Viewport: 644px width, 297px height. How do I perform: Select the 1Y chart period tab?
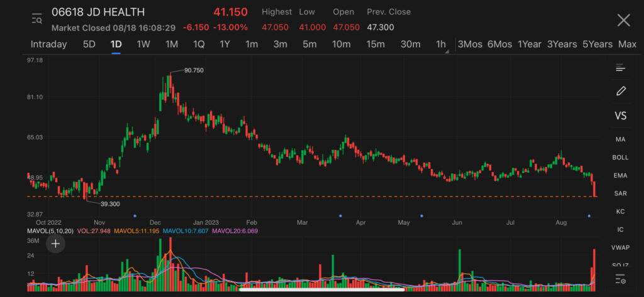[225, 45]
